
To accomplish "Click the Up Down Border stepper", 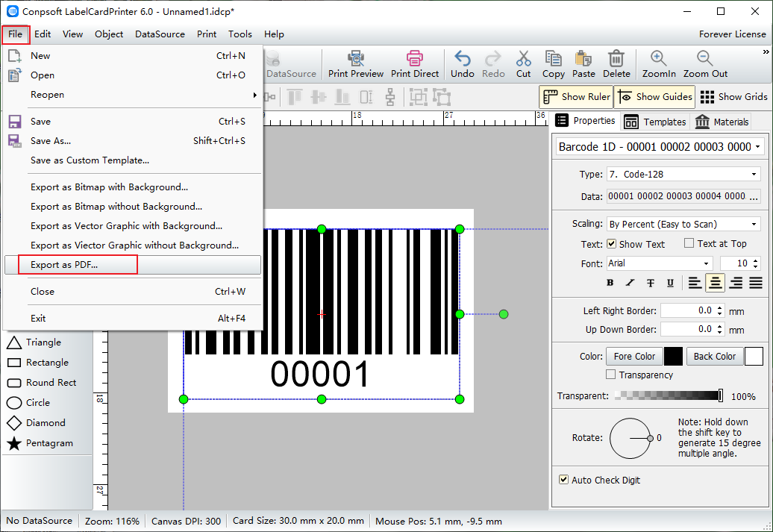I will tap(720, 329).
